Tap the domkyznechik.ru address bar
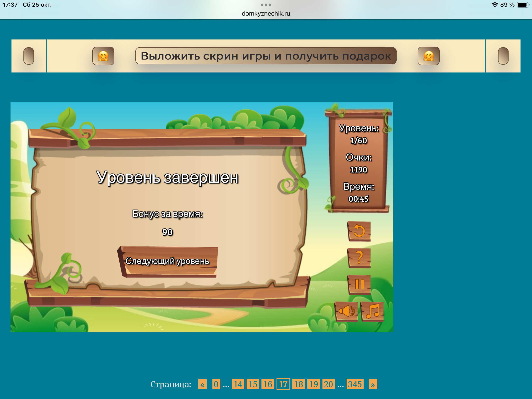The height and width of the screenshot is (399, 532). tap(266, 13)
